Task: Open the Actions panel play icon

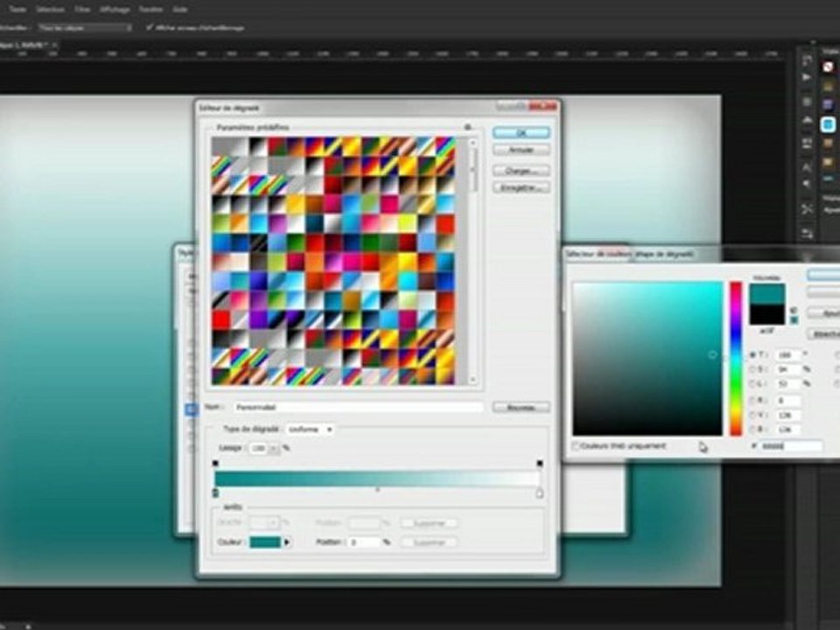Action: tap(806, 77)
